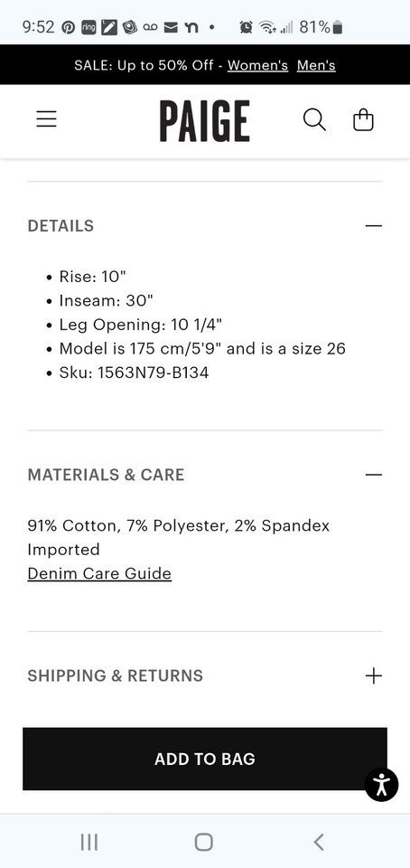Open the recent apps icon
Viewport: 410px width, 868px height.
[x=89, y=842]
